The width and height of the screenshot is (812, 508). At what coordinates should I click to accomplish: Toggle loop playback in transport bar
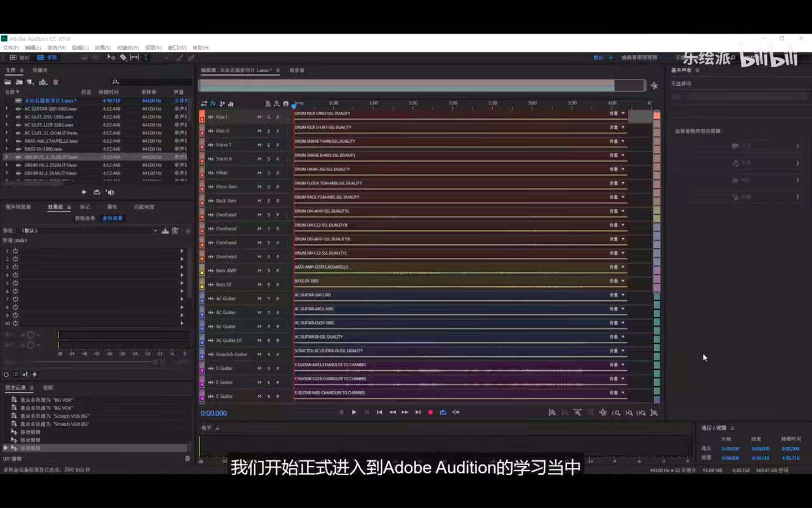(x=443, y=413)
